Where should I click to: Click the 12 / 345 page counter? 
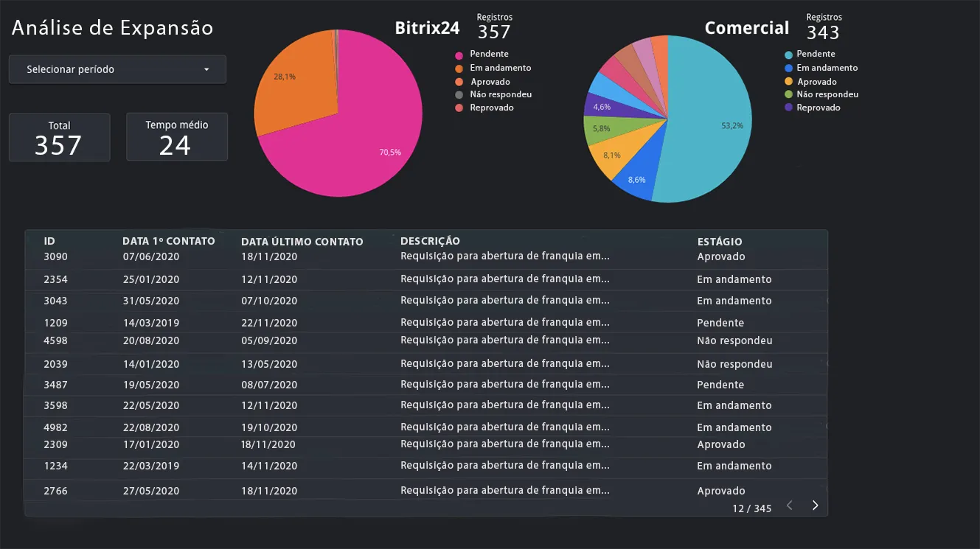tap(752, 508)
